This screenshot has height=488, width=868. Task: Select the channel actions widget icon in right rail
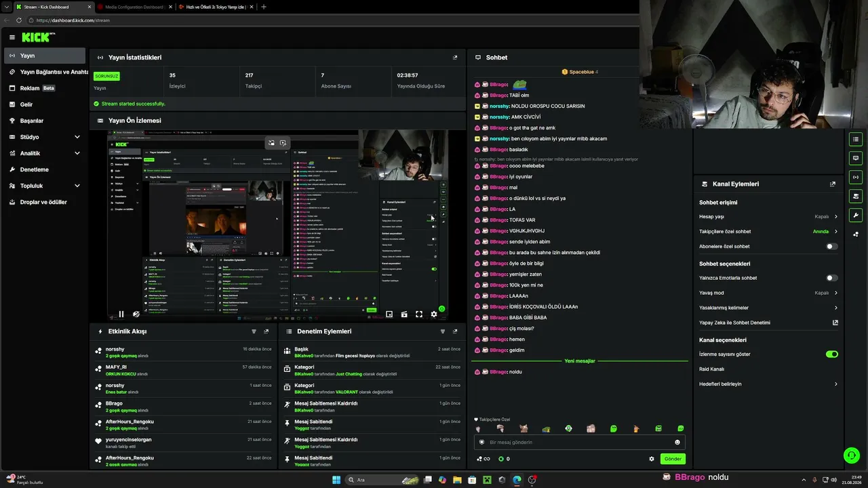(856, 196)
